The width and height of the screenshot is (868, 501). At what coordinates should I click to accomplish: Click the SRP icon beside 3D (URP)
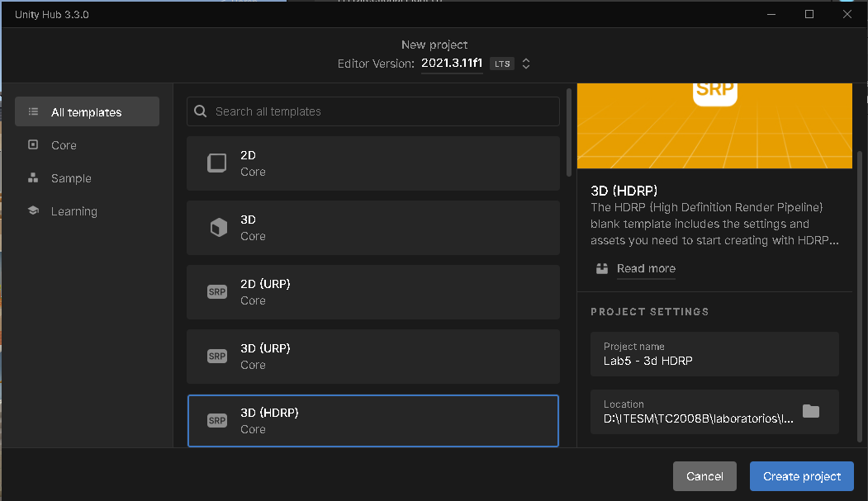pyautogui.click(x=217, y=357)
